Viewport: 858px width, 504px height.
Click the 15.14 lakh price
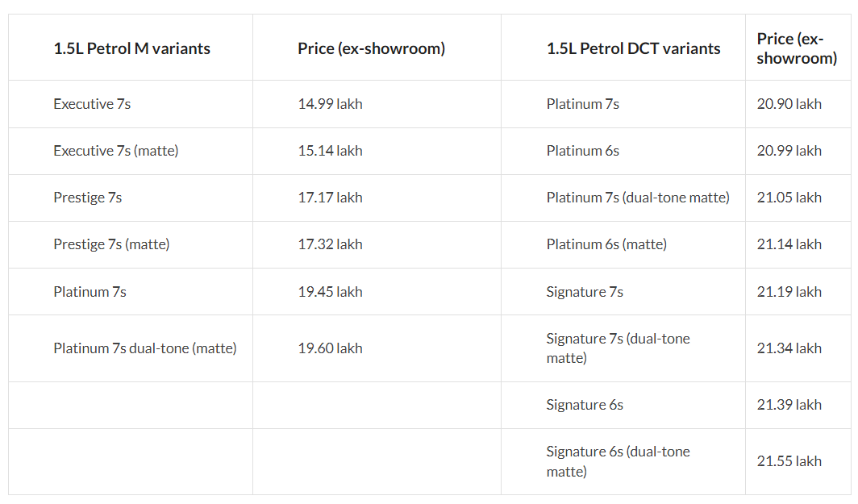[x=330, y=151]
